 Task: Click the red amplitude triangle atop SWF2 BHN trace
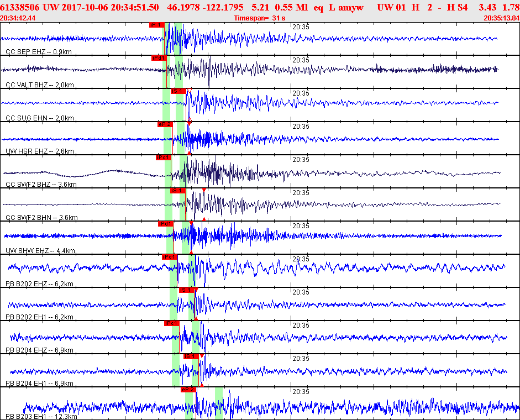(x=204, y=190)
